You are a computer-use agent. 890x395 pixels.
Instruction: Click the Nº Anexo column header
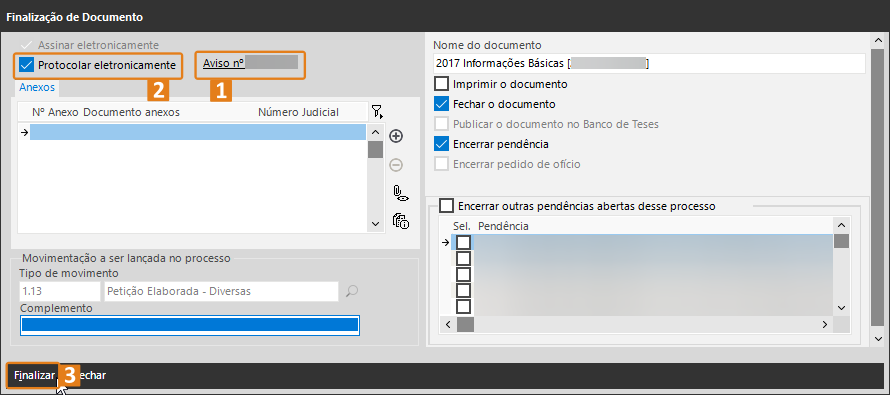[55, 112]
